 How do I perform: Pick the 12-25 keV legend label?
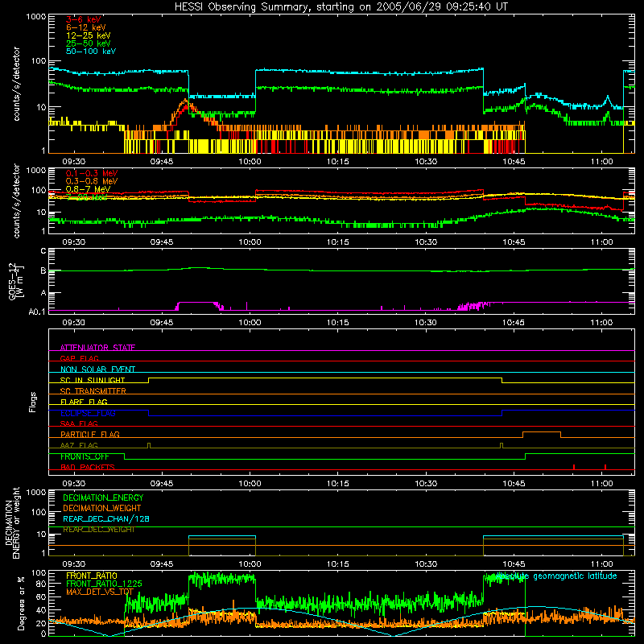(x=89, y=35)
